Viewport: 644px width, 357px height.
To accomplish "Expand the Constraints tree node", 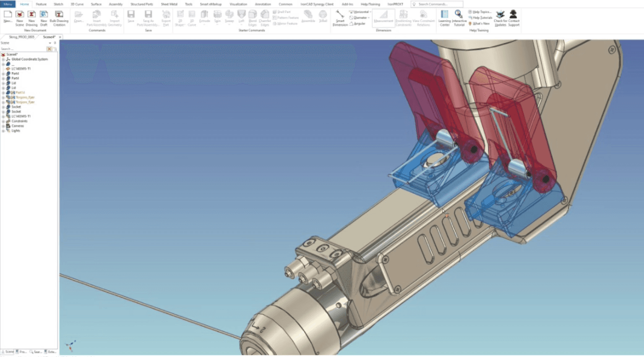I will 3,121.
